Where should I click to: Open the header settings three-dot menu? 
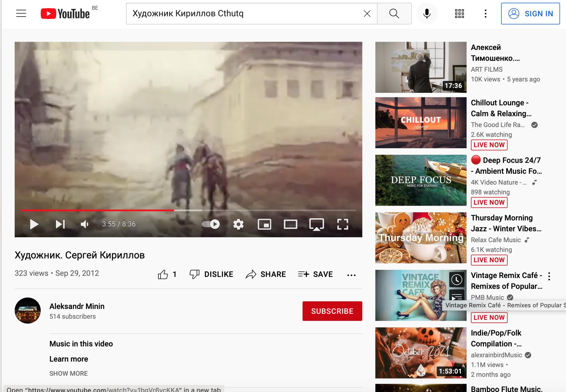click(486, 14)
